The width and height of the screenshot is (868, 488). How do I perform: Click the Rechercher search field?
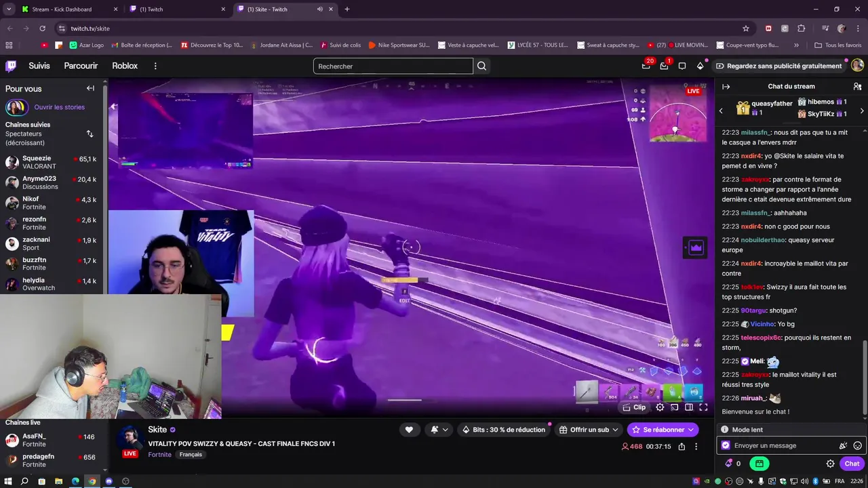tap(393, 66)
